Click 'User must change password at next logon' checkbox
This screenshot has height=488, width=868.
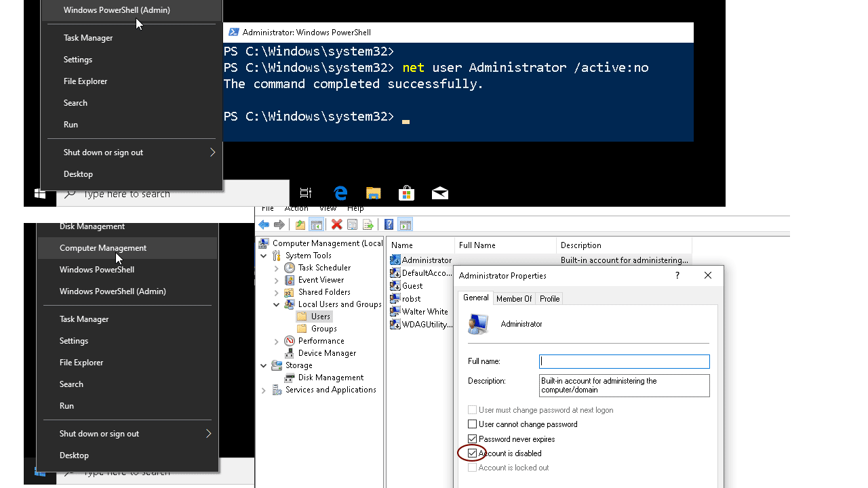[x=473, y=410]
